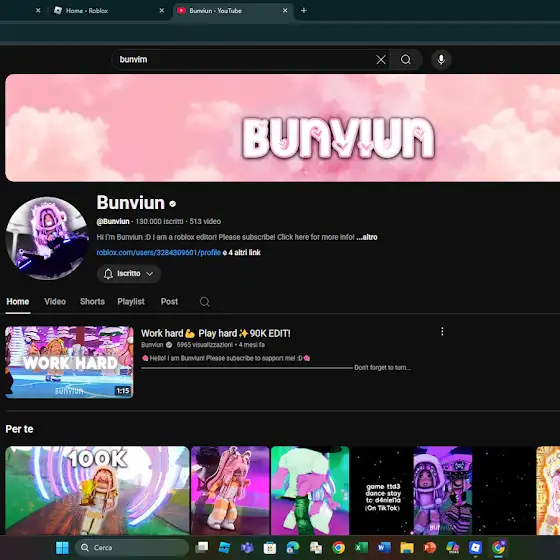This screenshot has width=560, height=560.
Task: Open the Work hard Play hard video title
Action: click(x=216, y=333)
